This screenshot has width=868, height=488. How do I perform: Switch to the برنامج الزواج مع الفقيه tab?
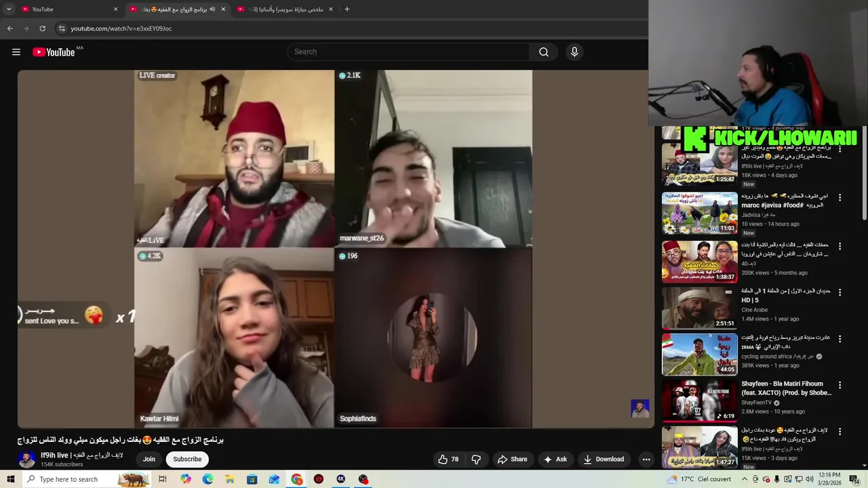click(178, 9)
